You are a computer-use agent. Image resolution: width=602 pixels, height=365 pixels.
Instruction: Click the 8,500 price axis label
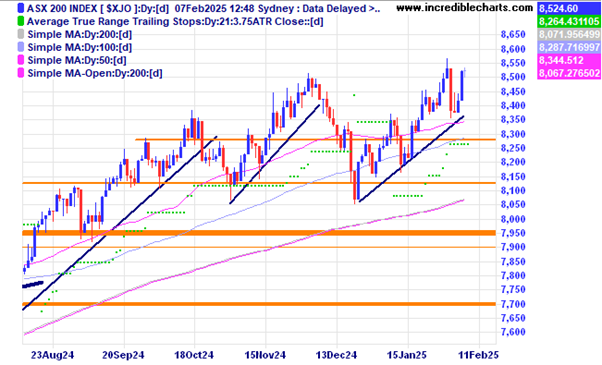tap(513, 78)
